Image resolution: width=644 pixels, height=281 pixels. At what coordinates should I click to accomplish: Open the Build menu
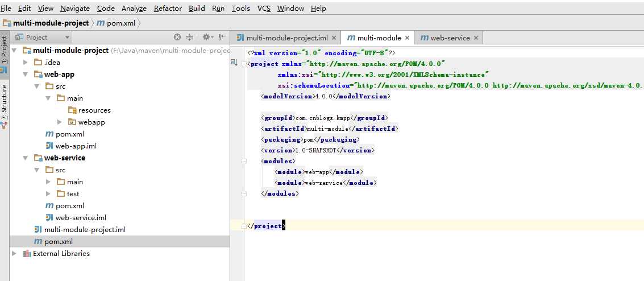[197, 8]
